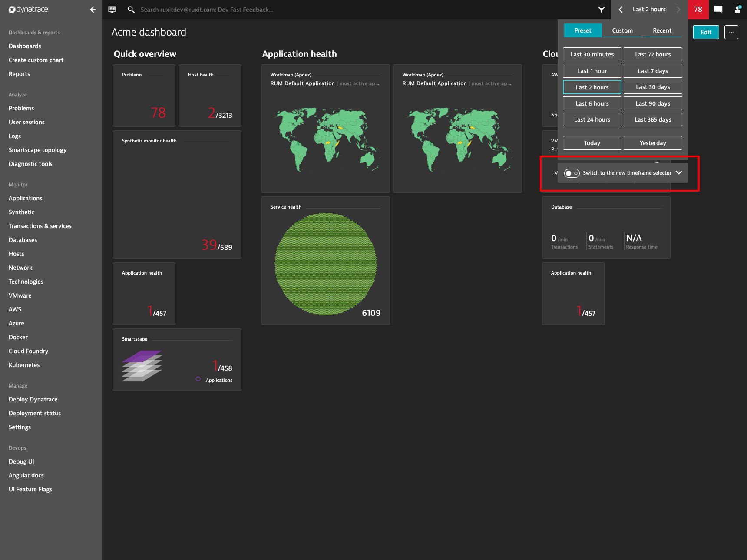Open the red 78 problems indicator
Viewport: 747px width, 560px height.
698,10
